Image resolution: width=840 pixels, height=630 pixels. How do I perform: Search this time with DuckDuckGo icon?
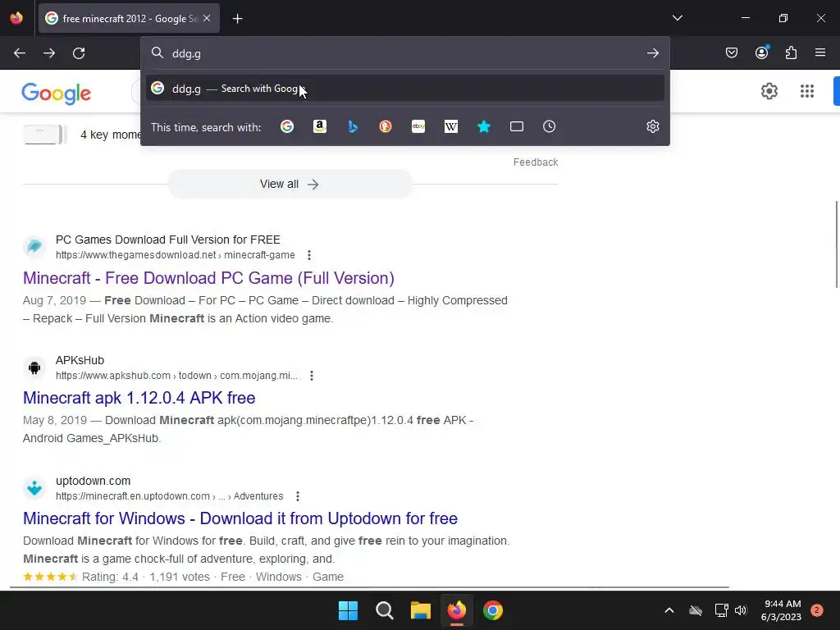pyautogui.click(x=386, y=126)
